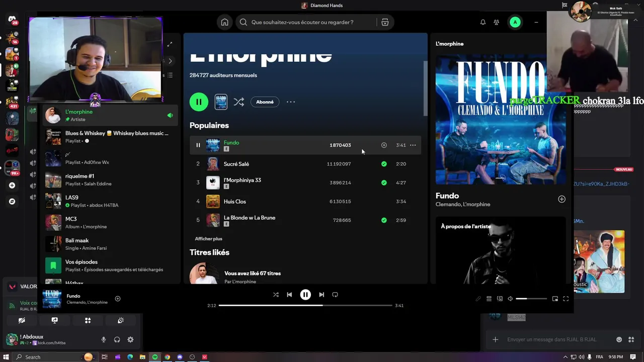This screenshot has height=362, width=644.
Task: Mute the Discord microphone
Action: pyautogui.click(x=104, y=339)
